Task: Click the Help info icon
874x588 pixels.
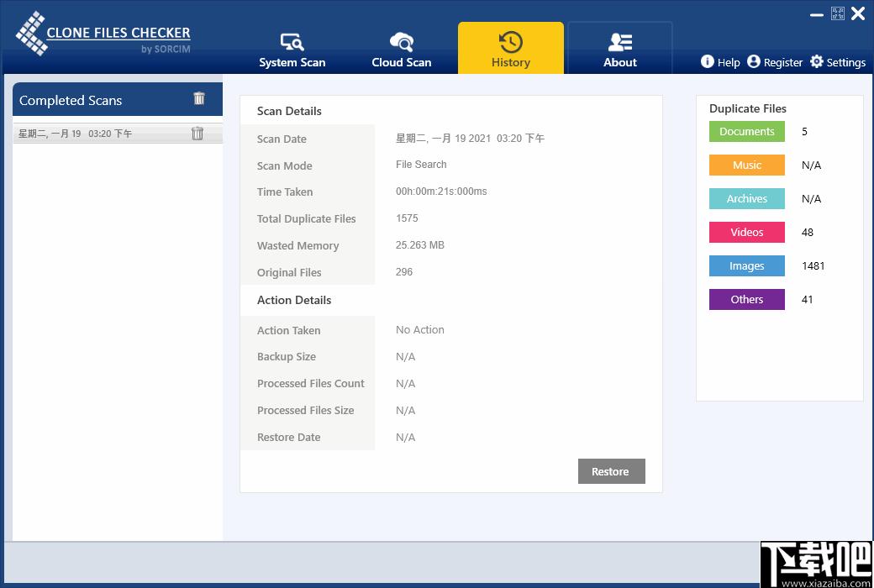Action: [x=707, y=61]
